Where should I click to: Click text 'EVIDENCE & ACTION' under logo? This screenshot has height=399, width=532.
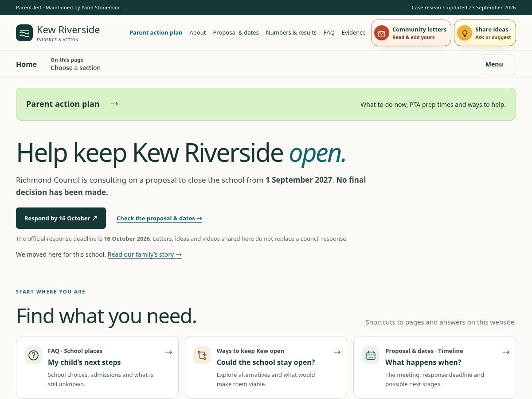click(58, 40)
